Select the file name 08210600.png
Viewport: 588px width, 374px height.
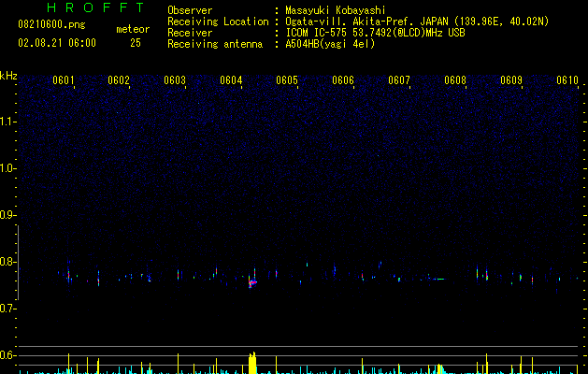pyautogui.click(x=51, y=25)
